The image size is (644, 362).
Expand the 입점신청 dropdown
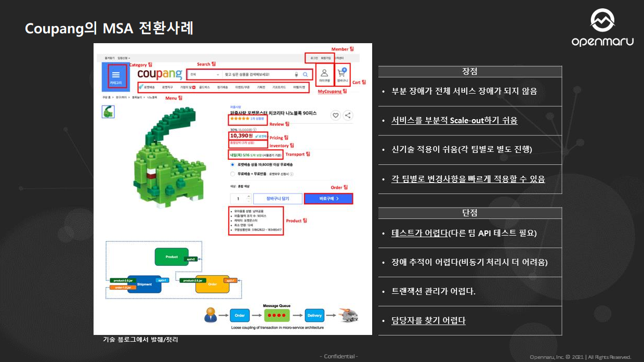124,58
